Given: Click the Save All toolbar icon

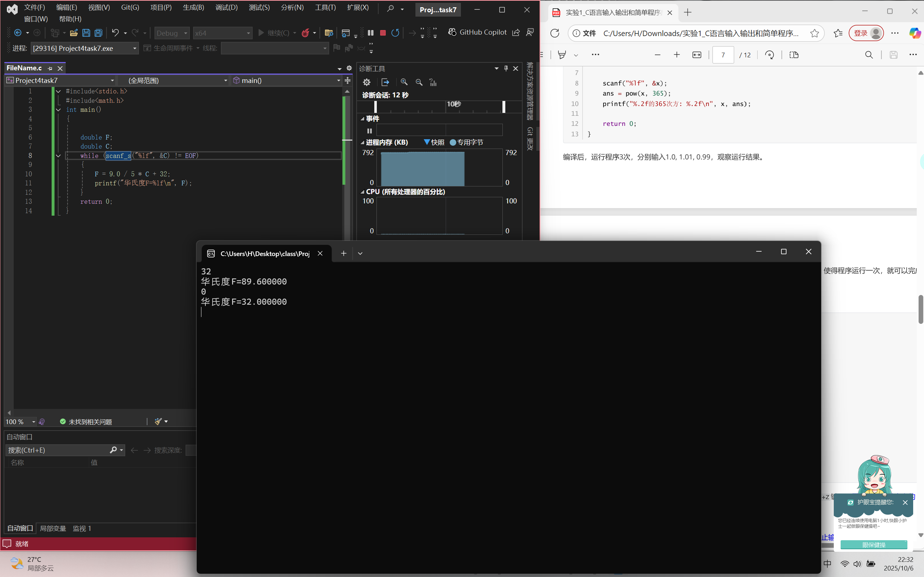Looking at the screenshot, I should coord(99,33).
